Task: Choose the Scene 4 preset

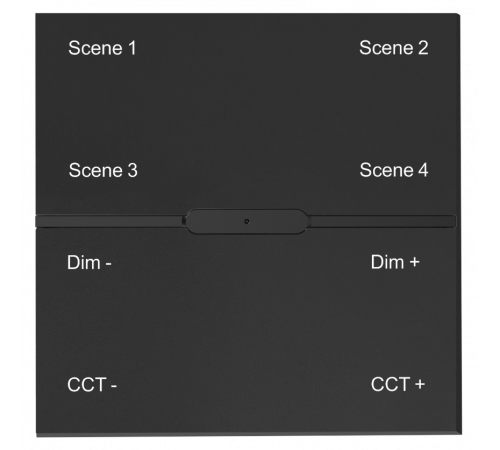Action: click(394, 170)
